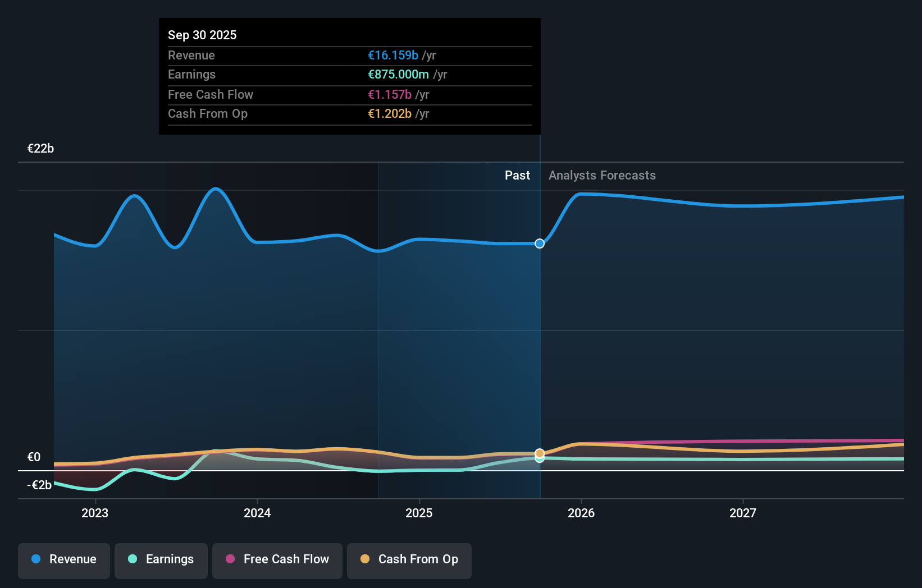Screen dimensions: 922x588
Task: Toggle the Free Cash Flow series visibility
Action: [277, 559]
